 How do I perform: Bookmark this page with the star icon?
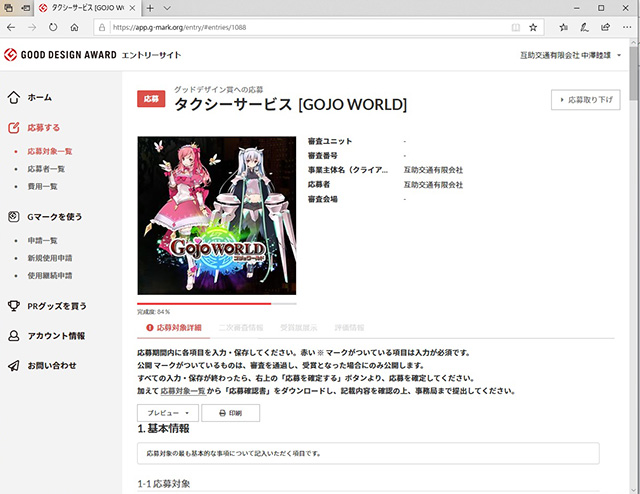[533, 27]
